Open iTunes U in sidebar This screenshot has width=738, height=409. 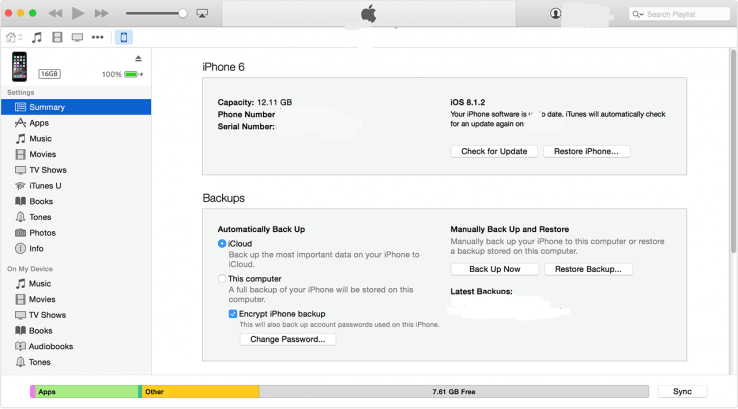coord(76,185)
